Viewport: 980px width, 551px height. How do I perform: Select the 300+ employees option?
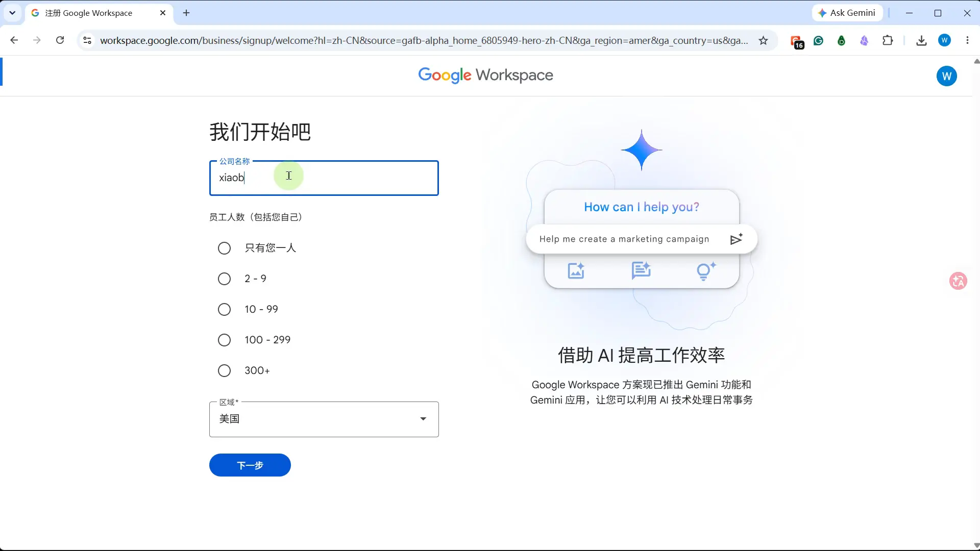[224, 370]
